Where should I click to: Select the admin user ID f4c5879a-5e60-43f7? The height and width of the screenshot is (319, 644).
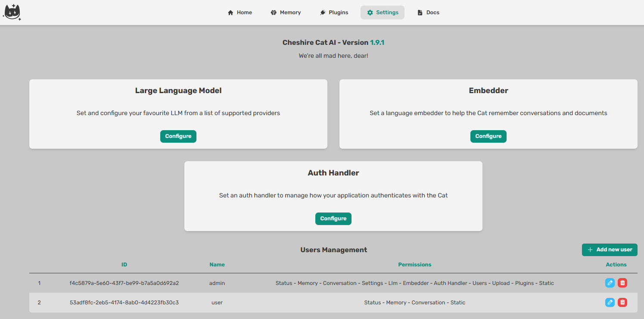[124, 283]
